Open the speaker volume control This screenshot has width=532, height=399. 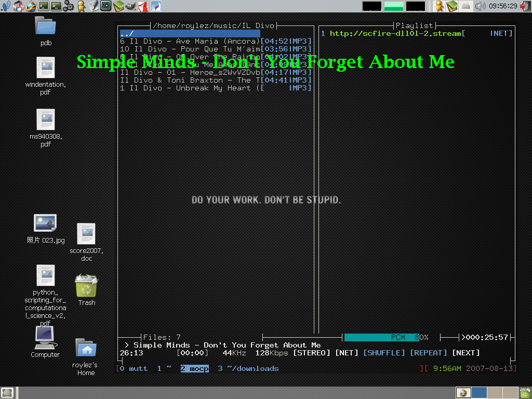click(480, 6)
